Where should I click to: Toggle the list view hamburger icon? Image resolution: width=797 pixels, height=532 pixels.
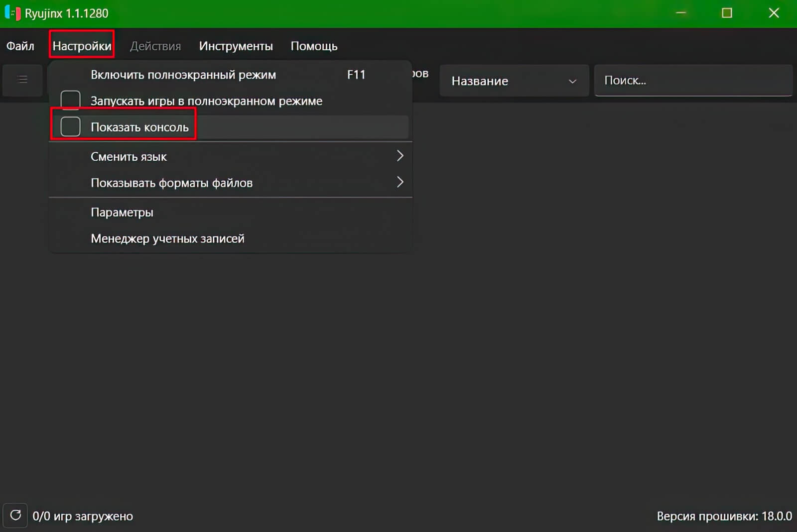(x=22, y=80)
